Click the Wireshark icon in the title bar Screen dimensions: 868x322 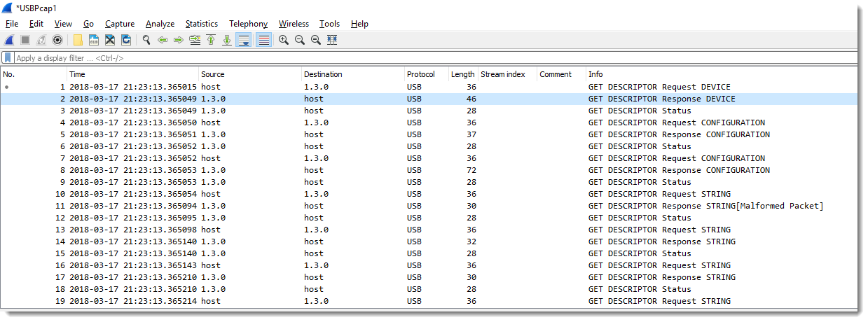point(8,8)
